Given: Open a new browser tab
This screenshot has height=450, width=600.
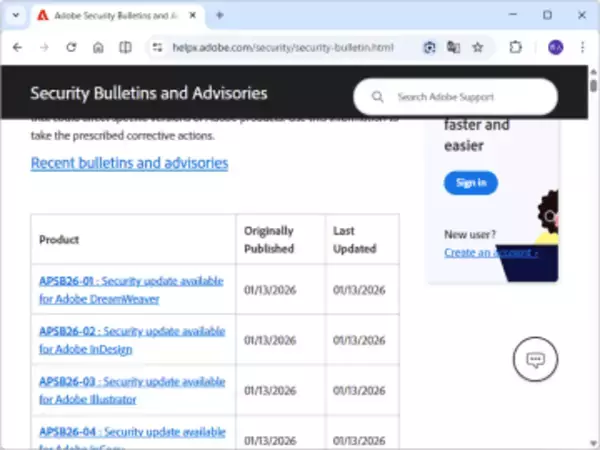Looking at the screenshot, I should pos(220,15).
